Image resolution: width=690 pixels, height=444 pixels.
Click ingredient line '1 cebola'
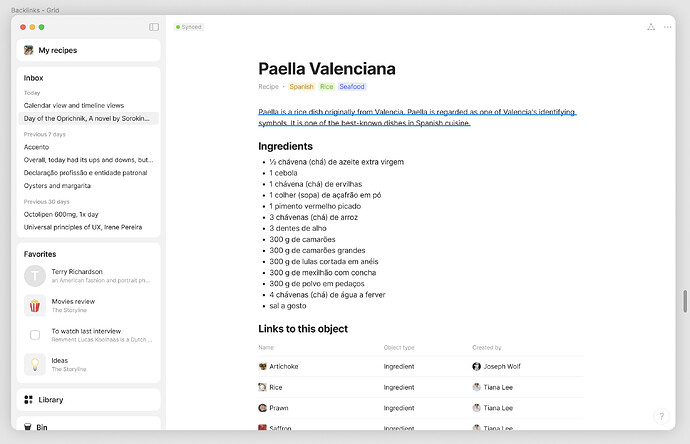click(x=283, y=173)
